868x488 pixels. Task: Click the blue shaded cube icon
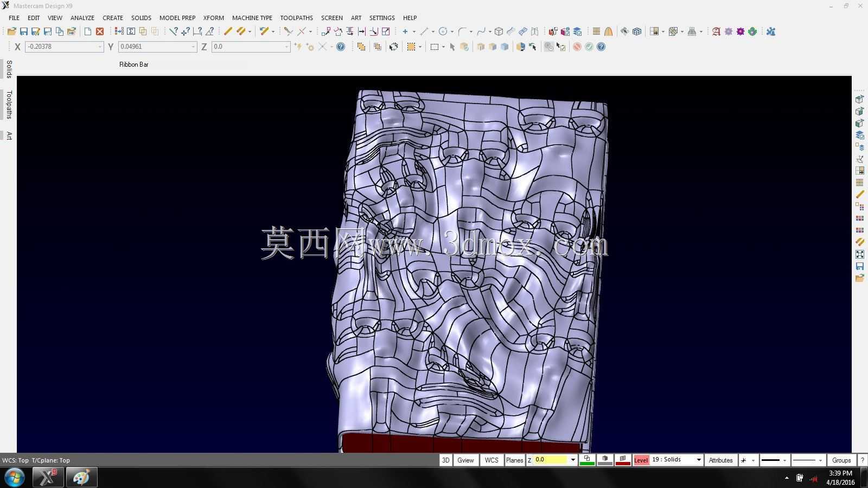[505, 47]
